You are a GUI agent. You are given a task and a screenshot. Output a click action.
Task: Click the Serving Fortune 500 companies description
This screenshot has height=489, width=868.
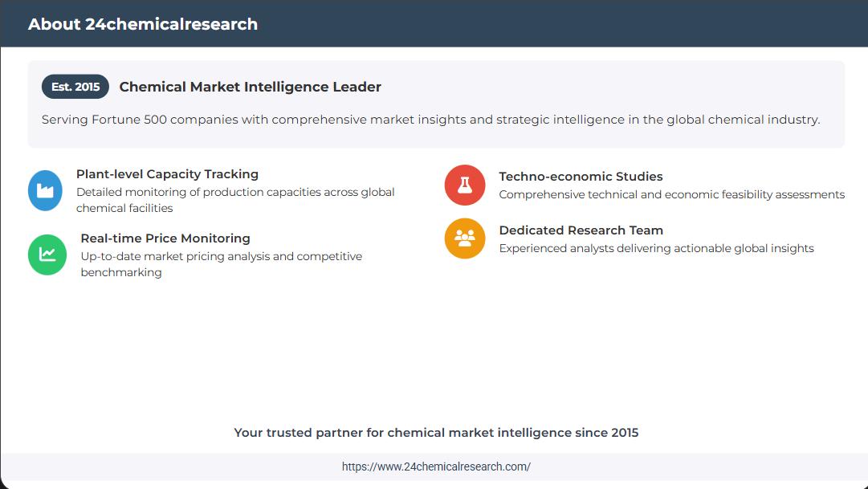pos(430,120)
